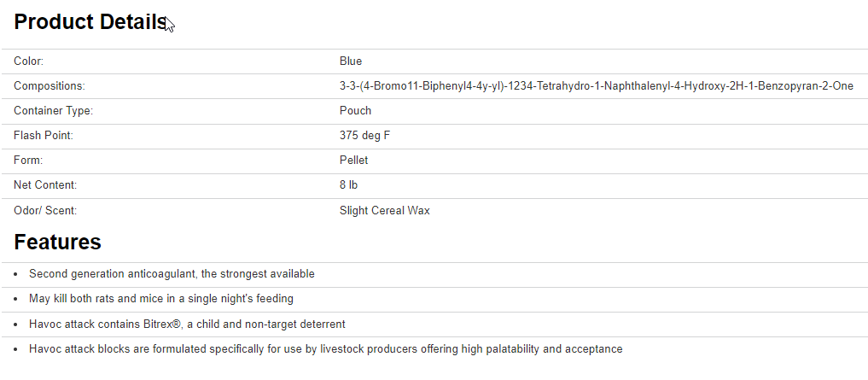Click the Net Content label

tap(45, 185)
